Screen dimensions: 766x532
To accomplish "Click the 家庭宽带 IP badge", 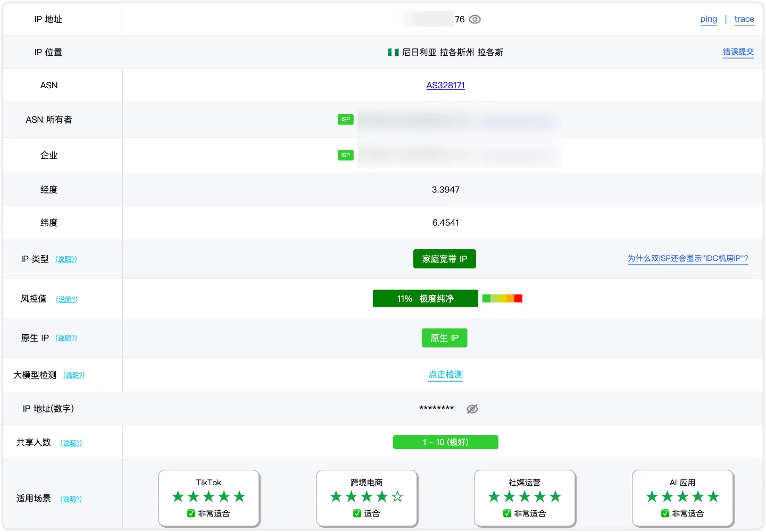I will click(x=445, y=259).
